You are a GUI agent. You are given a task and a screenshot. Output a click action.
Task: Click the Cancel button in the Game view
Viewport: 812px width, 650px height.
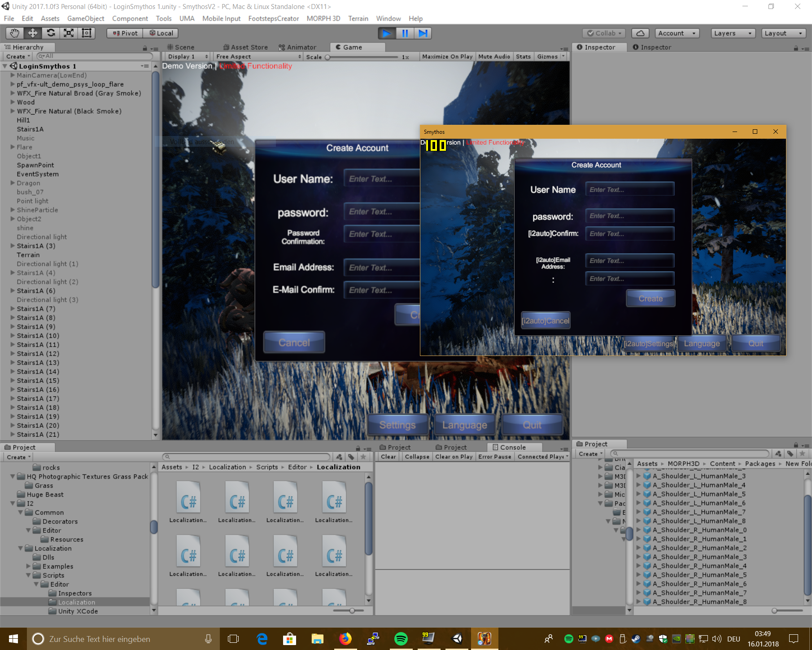point(294,343)
